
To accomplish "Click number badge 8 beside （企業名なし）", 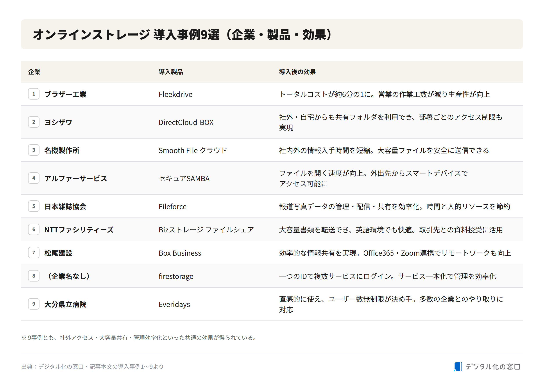I will (34, 276).
